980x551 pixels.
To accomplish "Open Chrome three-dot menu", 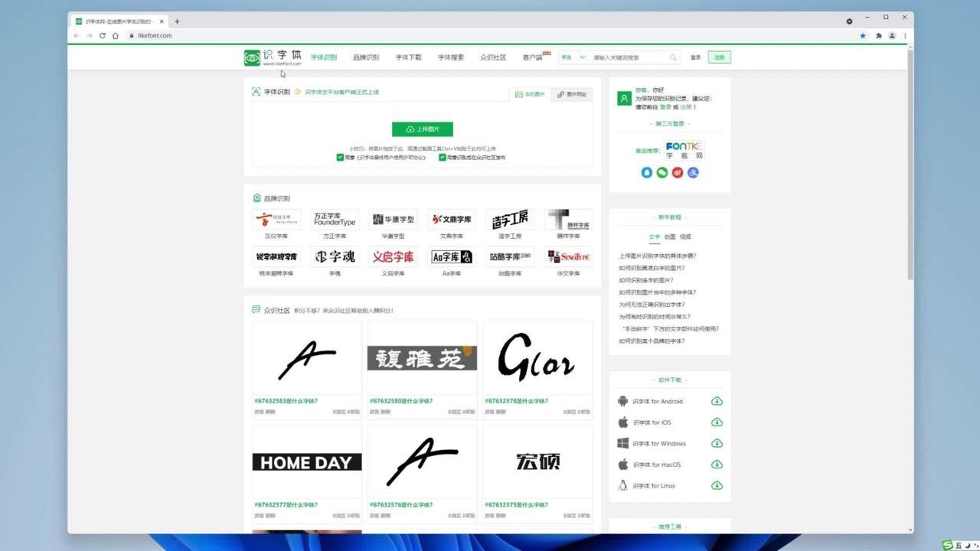I will point(905,35).
